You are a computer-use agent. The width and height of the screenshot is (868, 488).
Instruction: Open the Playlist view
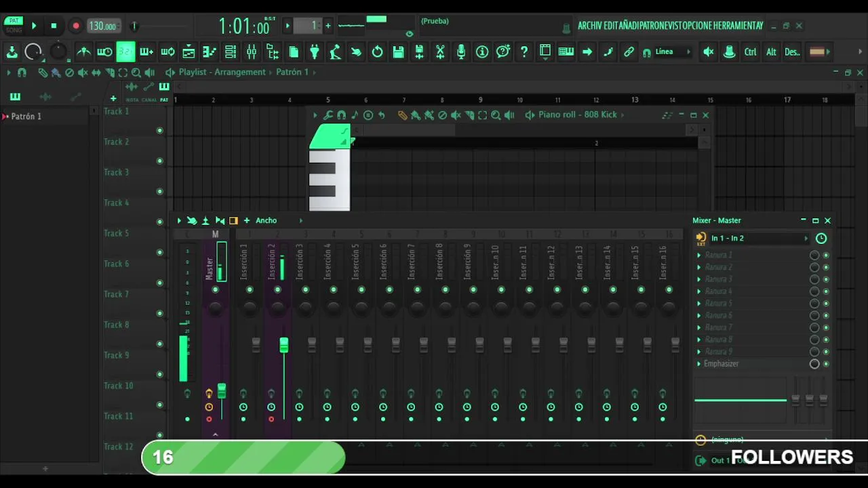(x=189, y=52)
